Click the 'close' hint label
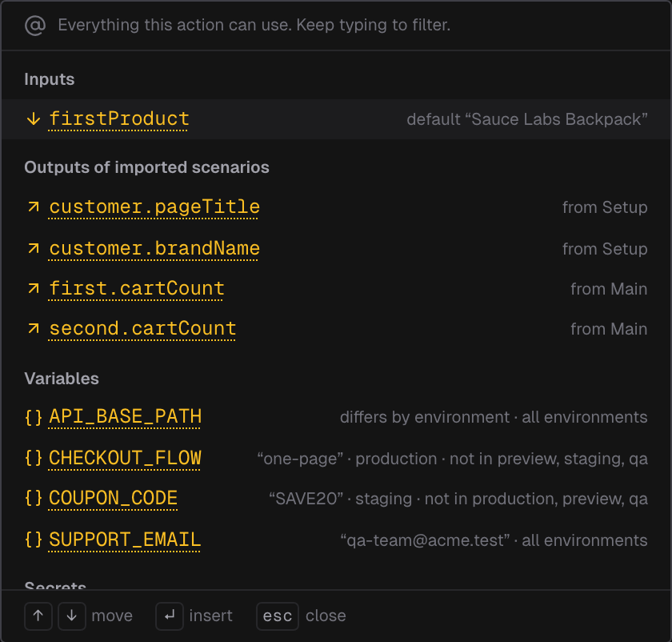The height and width of the screenshot is (642, 672). coord(326,616)
